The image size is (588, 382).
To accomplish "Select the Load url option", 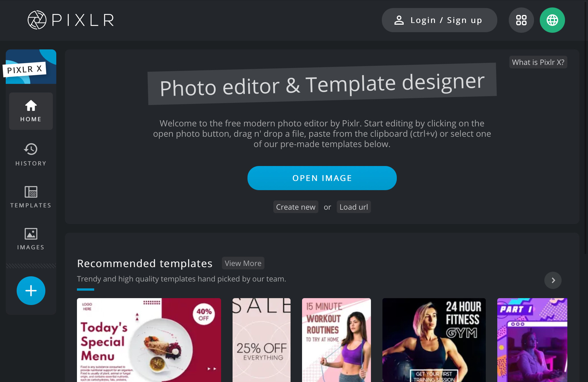I will pos(353,207).
